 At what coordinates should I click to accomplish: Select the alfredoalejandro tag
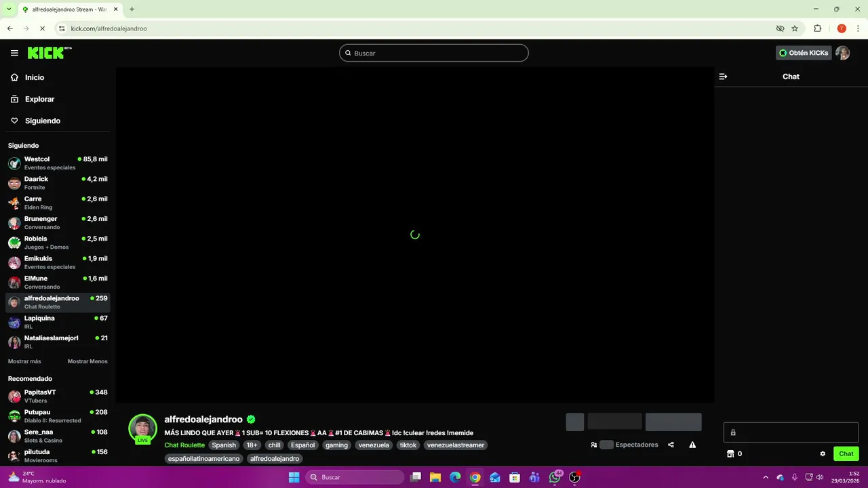(275, 459)
